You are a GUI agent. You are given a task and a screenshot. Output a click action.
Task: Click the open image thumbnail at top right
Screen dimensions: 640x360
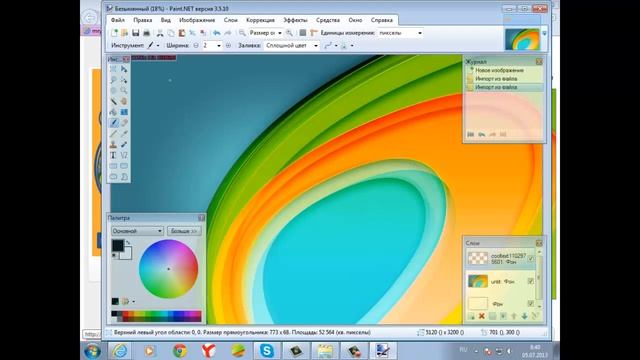click(522, 39)
